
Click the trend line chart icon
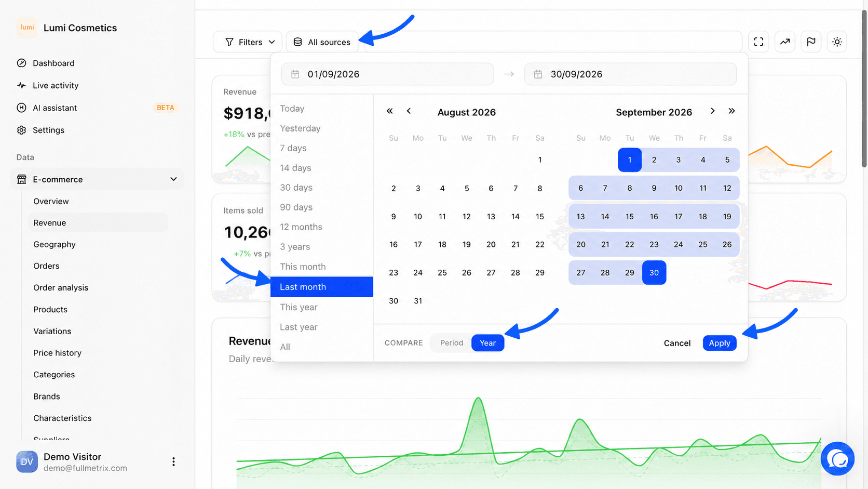[x=785, y=42]
